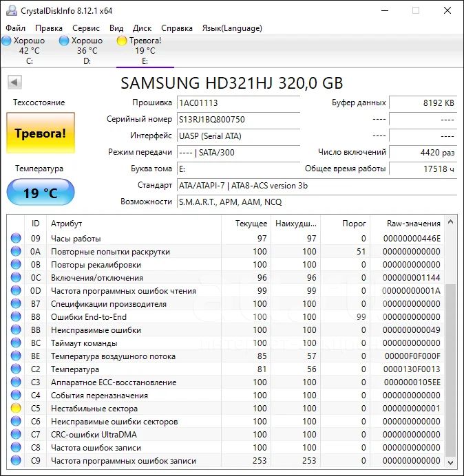Click raw value 00000000446E

pyautogui.click(x=412, y=239)
